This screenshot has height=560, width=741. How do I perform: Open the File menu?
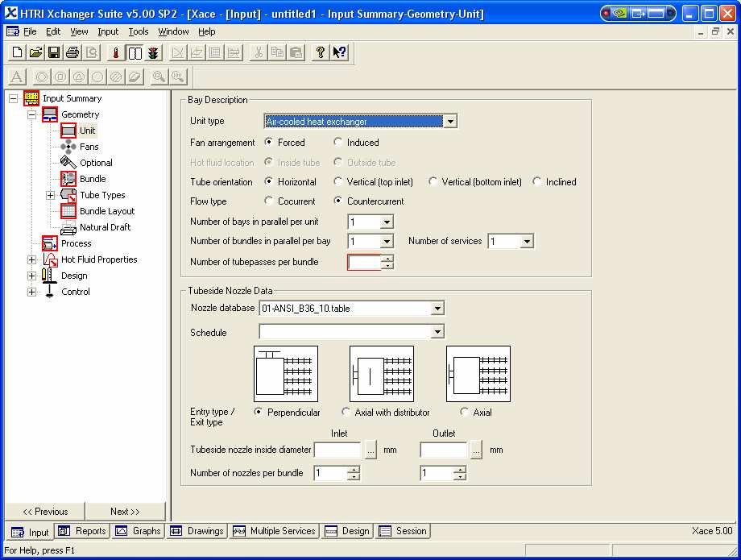(x=30, y=31)
